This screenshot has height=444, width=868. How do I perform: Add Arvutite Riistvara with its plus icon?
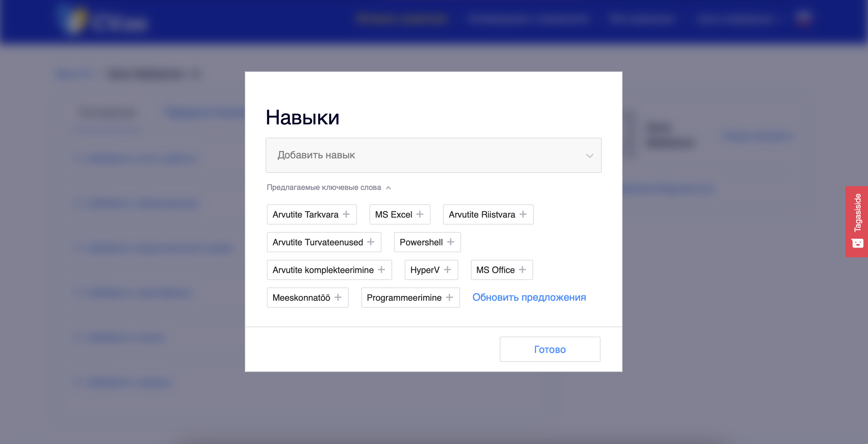point(523,214)
